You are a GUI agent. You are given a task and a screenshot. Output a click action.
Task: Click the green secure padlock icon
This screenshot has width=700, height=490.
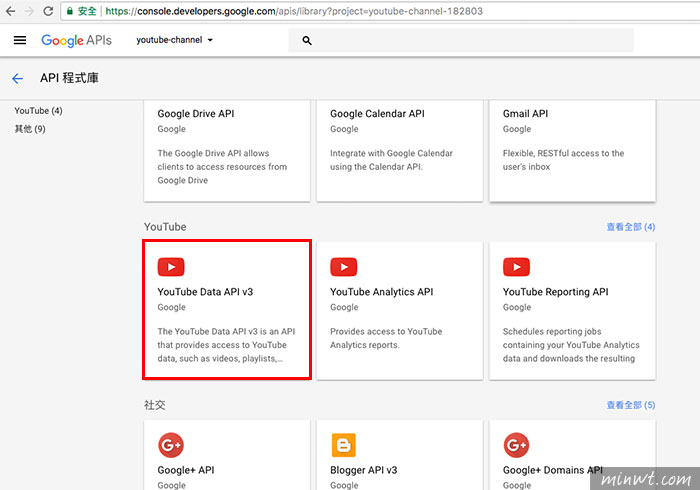click(x=70, y=11)
